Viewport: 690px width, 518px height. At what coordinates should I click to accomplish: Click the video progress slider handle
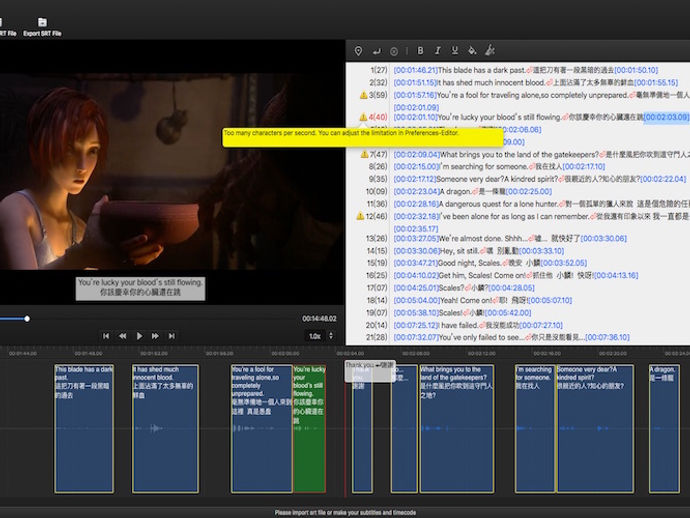coord(27,319)
